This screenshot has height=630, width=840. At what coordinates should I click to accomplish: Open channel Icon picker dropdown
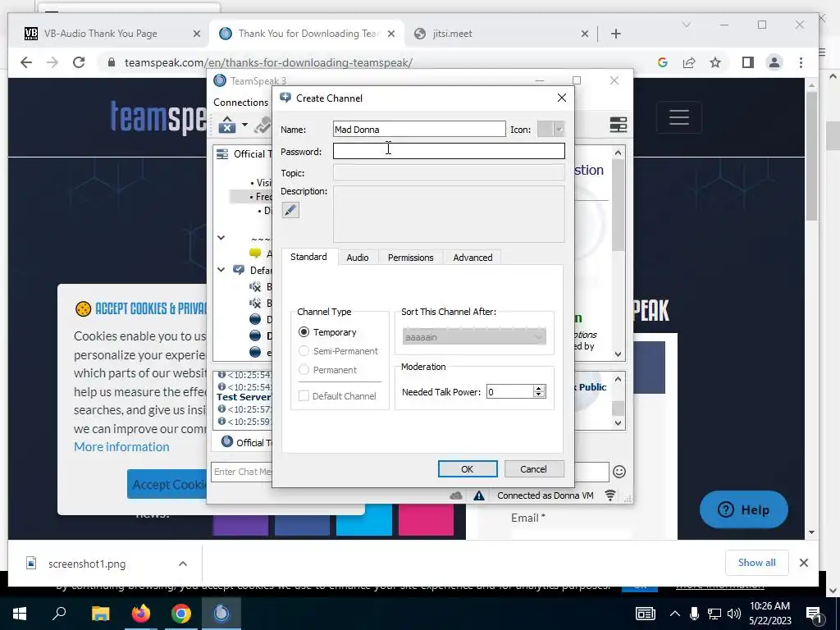pos(550,129)
